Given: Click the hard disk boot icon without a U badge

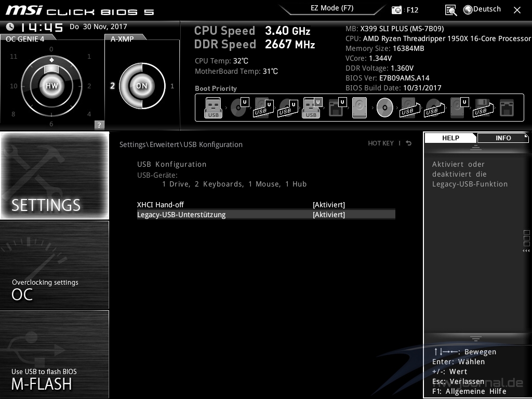Looking at the screenshot, I should point(359,108).
